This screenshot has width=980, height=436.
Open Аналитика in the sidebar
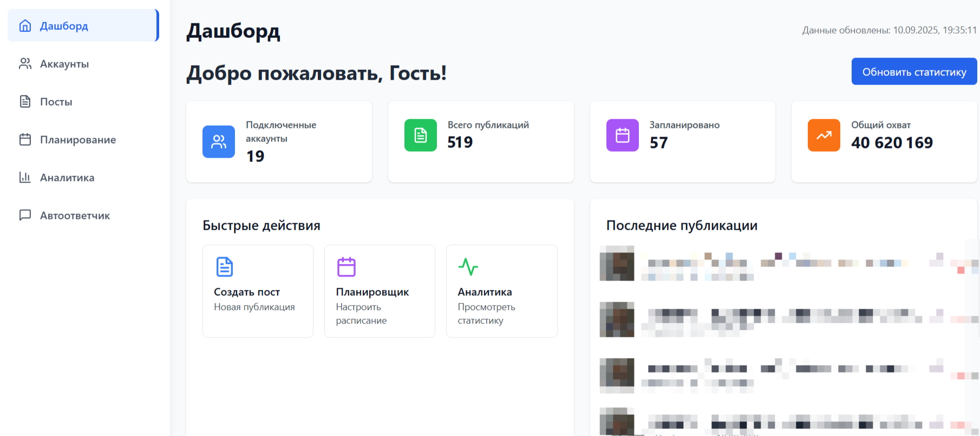tap(83, 177)
